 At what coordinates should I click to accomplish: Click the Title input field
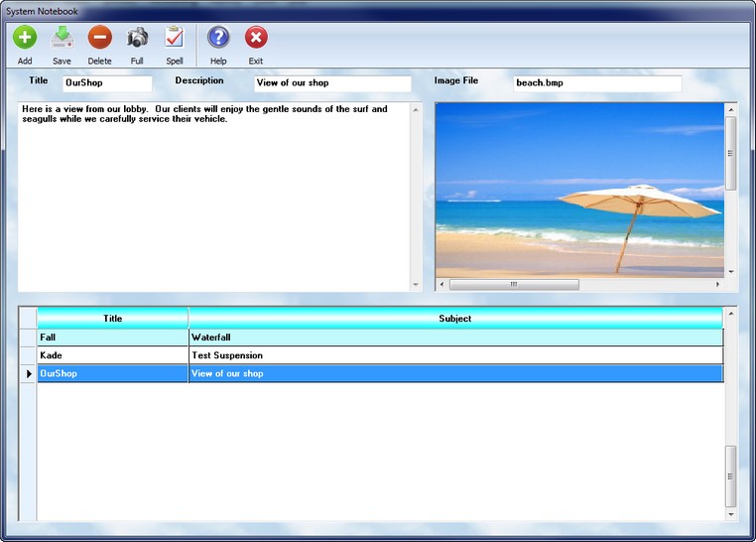(x=107, y=83)
